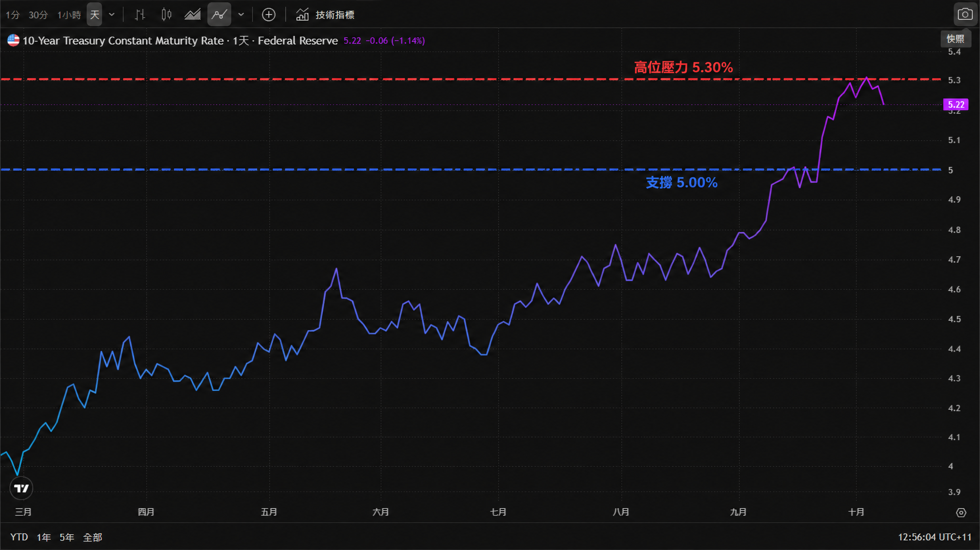Screen dimensions: 980x550
Task: Click the 4 price axis label
Action: 951,466
